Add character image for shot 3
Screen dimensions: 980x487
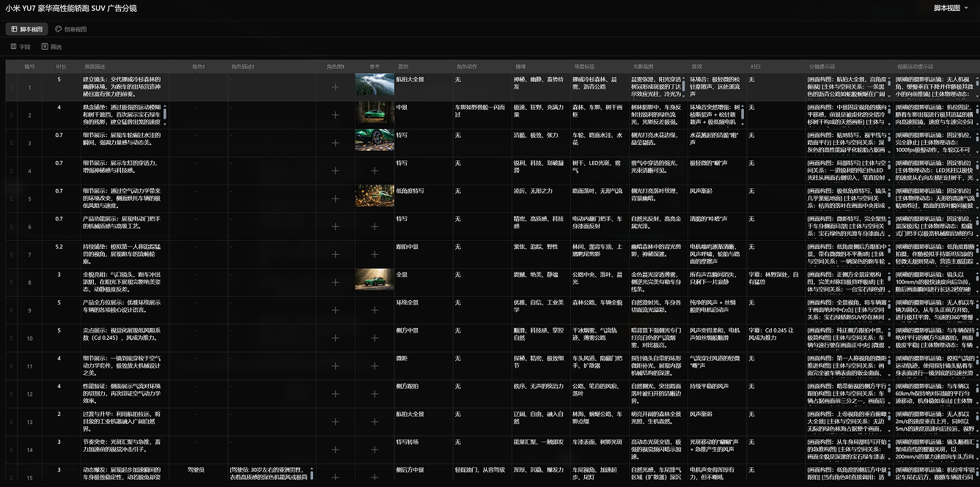(335, 143)
